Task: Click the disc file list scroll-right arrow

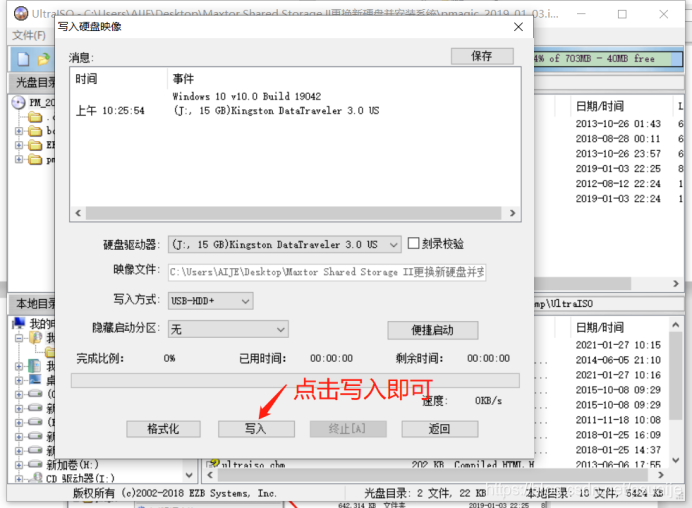Action: 676,284
